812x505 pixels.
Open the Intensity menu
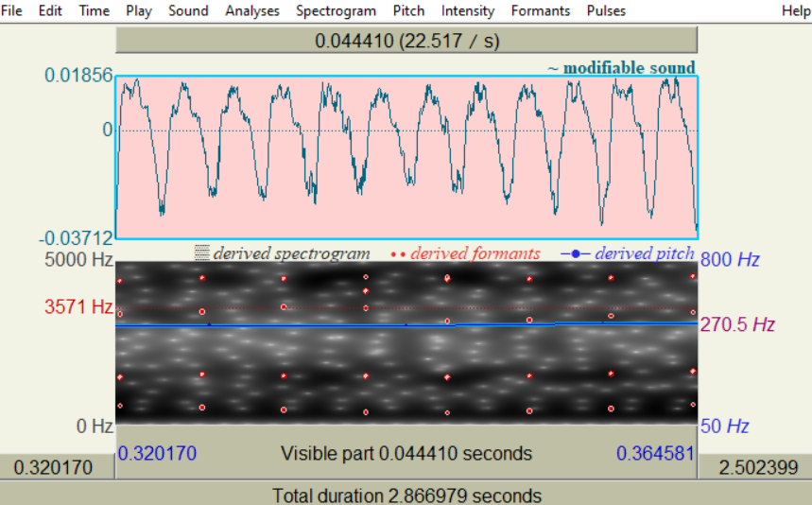tap(468, 10)
